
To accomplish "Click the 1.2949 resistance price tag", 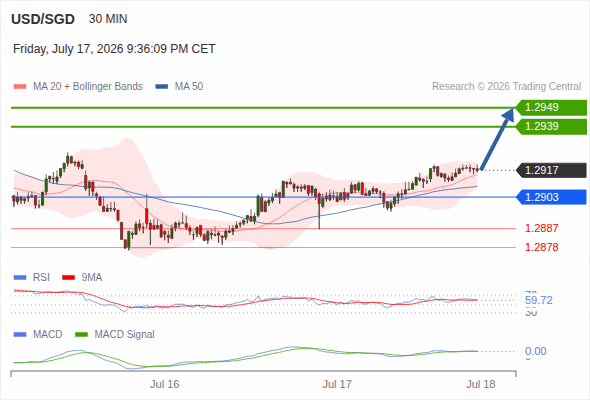I will pos(551,108).
